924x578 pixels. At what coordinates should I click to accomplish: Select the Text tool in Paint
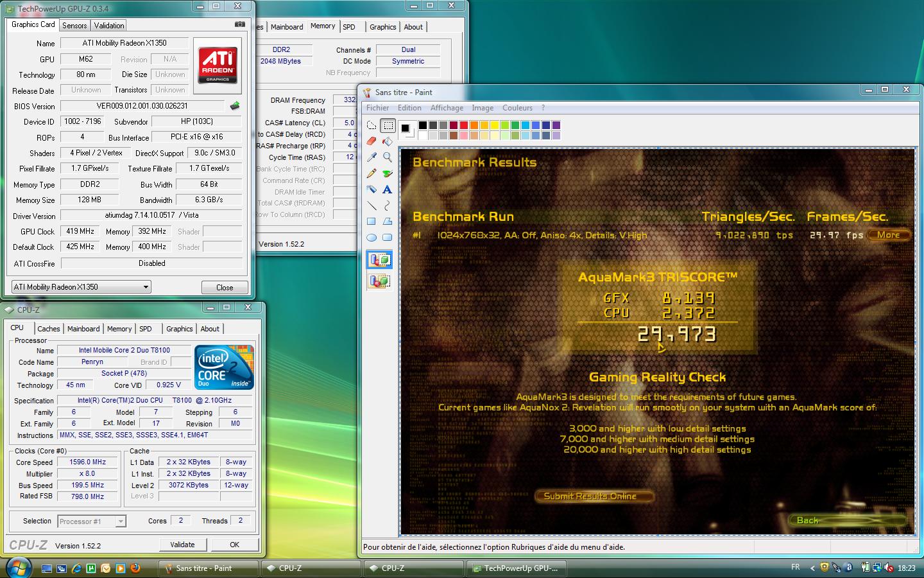[x=388, y=189]
